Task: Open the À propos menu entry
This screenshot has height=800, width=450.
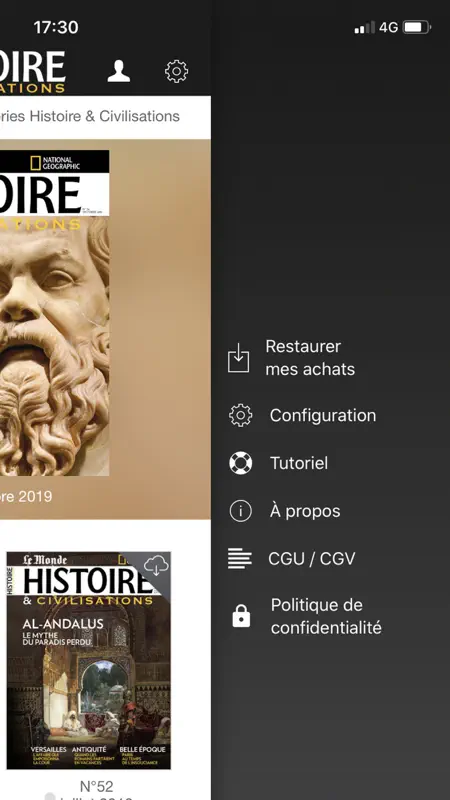Action: pos(305,511)
